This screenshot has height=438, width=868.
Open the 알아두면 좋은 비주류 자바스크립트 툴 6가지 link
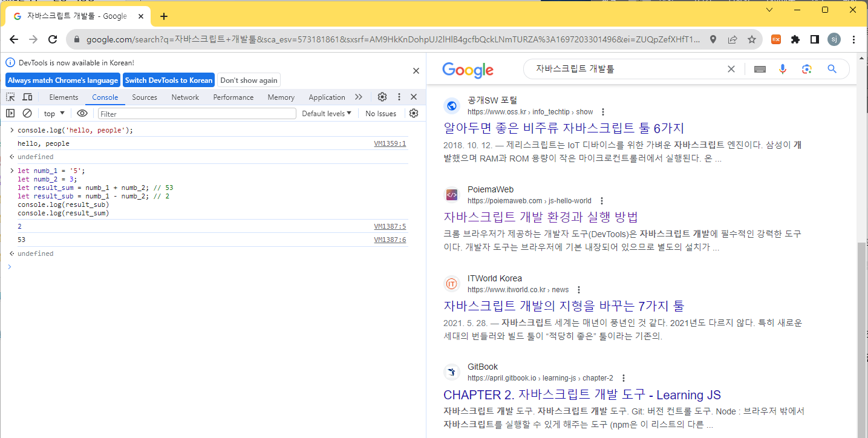(564, 128)
